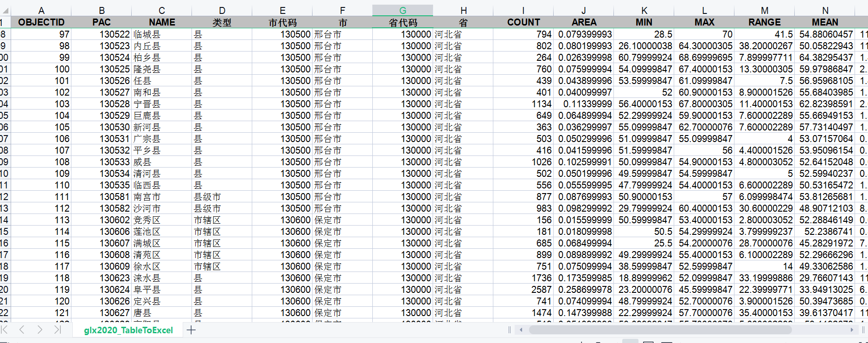Viewport: 868px width, 343px height.
Task: Open the glx2020_TableToExcel sheet tab
Action: (x=128, y=330)
